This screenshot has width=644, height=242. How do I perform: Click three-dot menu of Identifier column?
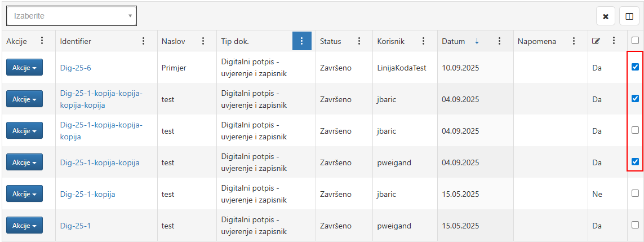143,41
